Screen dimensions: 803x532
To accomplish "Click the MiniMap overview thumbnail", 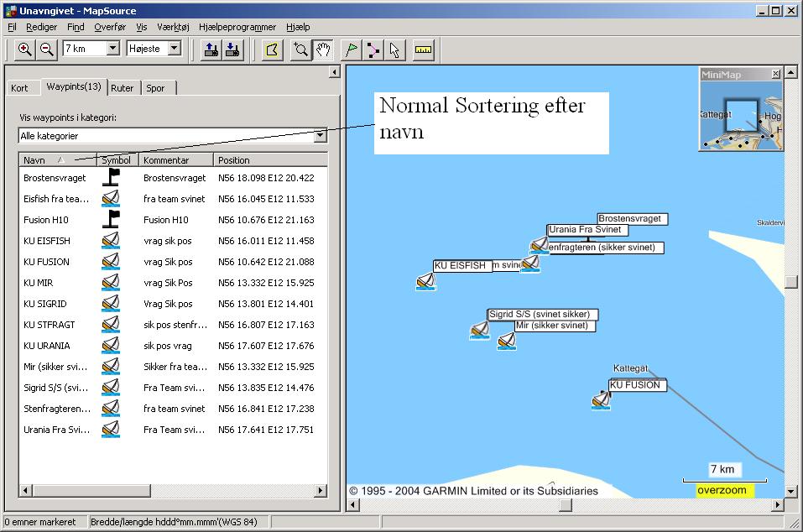I will (741, 115).
